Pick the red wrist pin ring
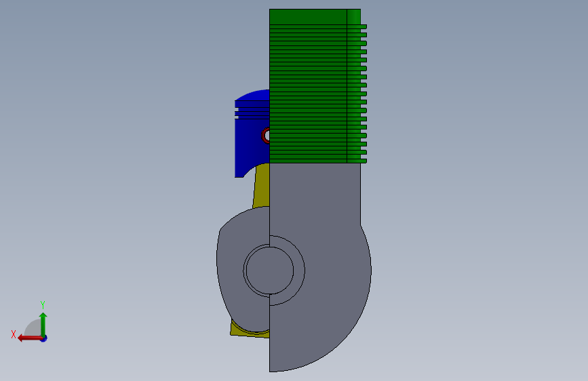Viewport: 588px width, 381px height. tap(266, 136)
